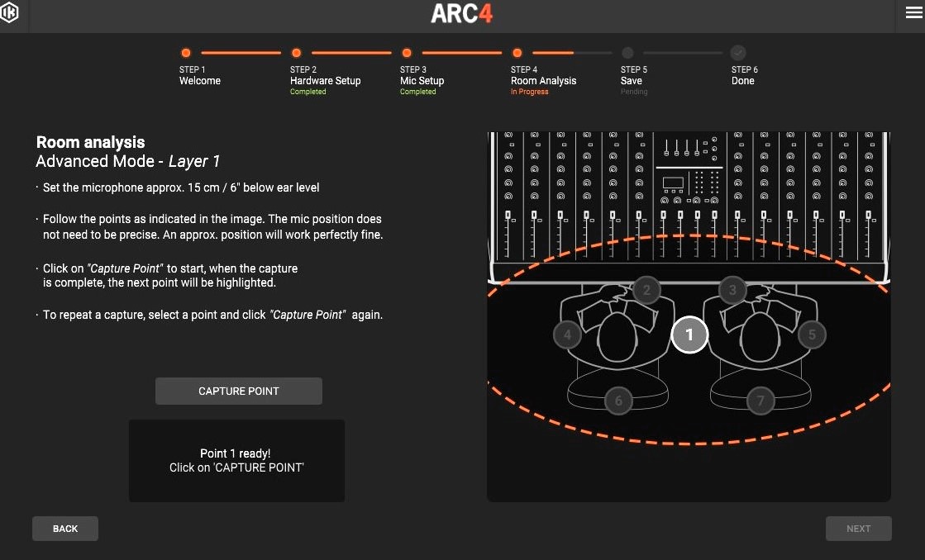Image resolution: width=925 pixels, height=560 pixels.
Task: Go back using the Back button
Action: (x=65, y=529)
